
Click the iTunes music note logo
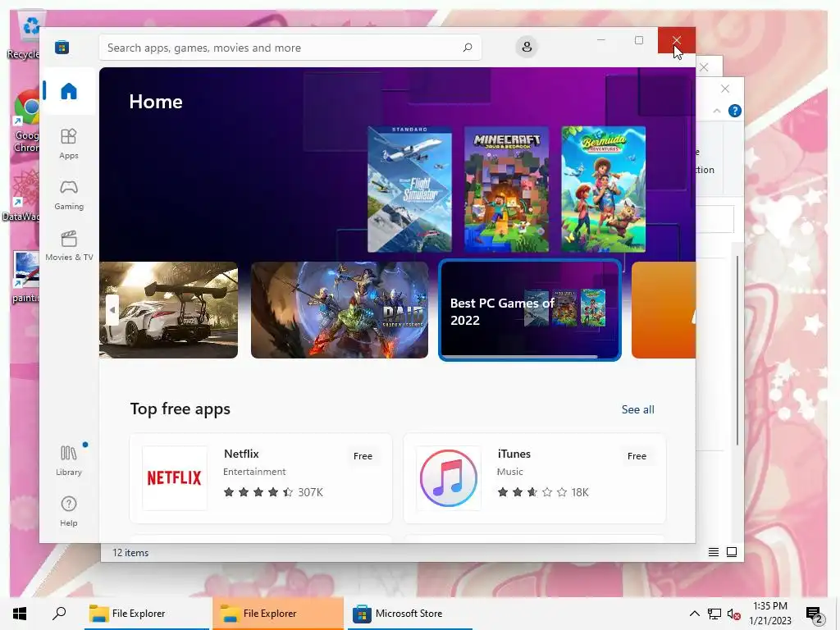pos(449,478)
